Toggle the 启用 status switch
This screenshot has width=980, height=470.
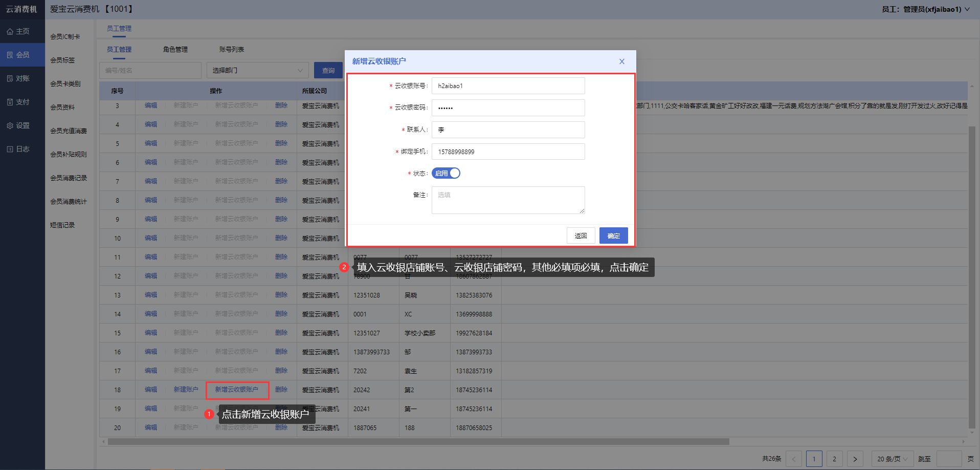pyautogui.click(x=446, y=174)
